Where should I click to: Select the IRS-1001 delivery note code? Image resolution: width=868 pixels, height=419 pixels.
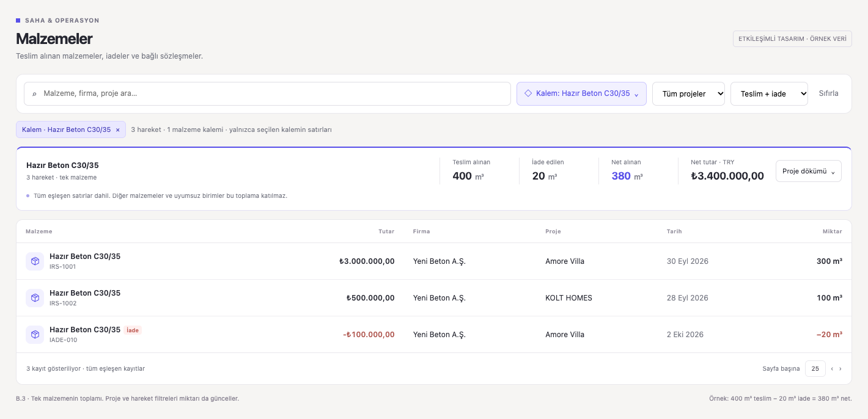click(63, 267)
